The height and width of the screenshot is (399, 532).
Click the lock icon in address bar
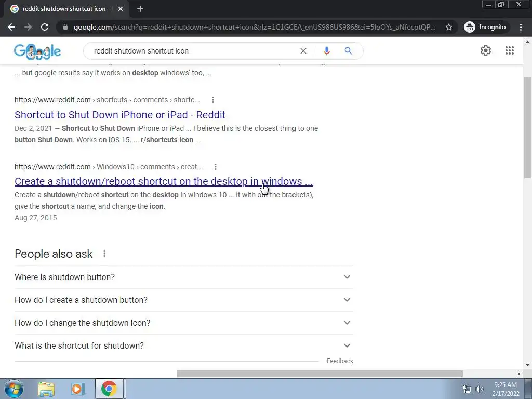coord(65,27)
